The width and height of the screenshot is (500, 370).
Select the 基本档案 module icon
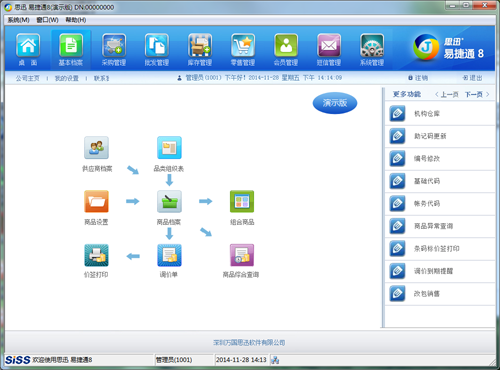[x=71, y=45]
